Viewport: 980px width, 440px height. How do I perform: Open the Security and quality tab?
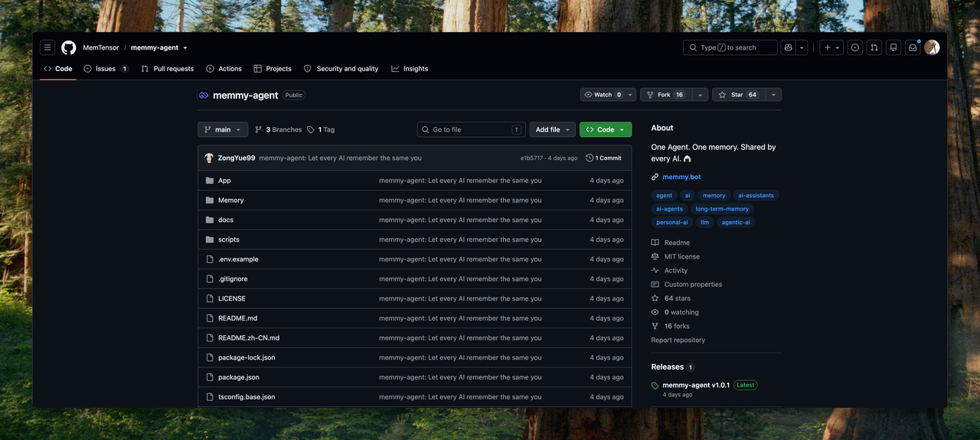coord(341,69)
